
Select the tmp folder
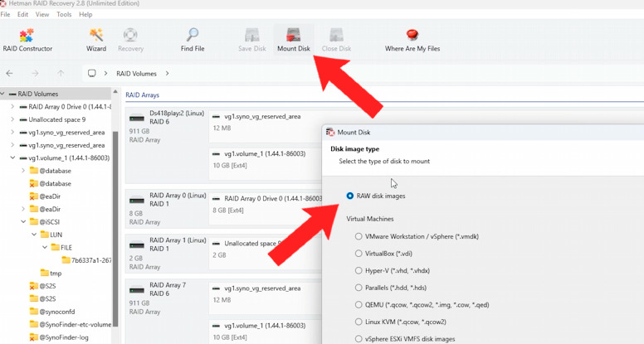(51, 273)
